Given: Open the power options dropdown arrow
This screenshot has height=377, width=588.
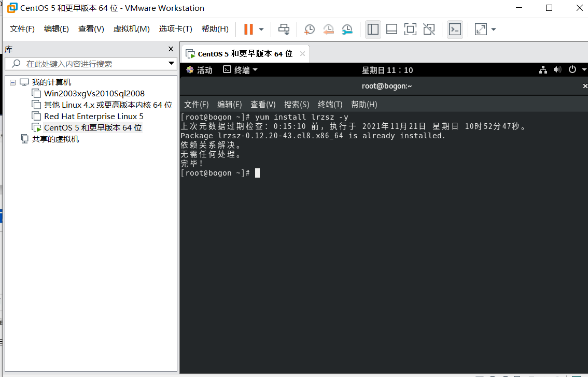Looking at the screenshot, I should click(261, 29).
